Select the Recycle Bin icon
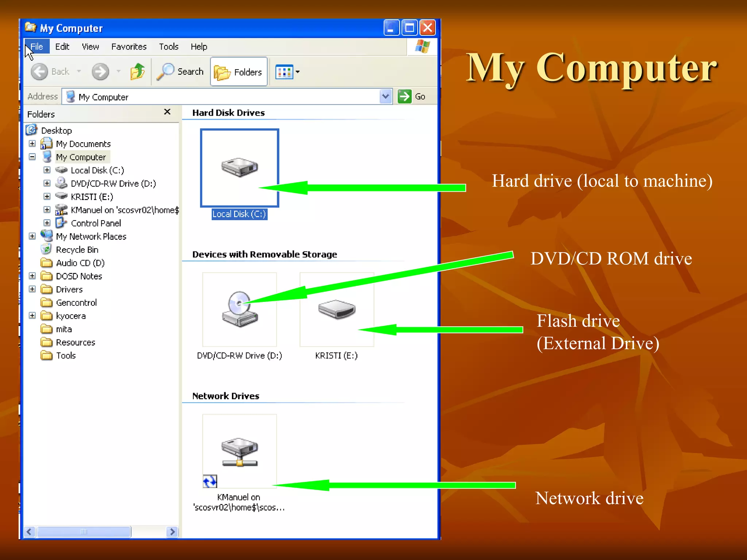The height and width of the screenshot is (560, 747). pyautogui.click(x=46, y=249)
